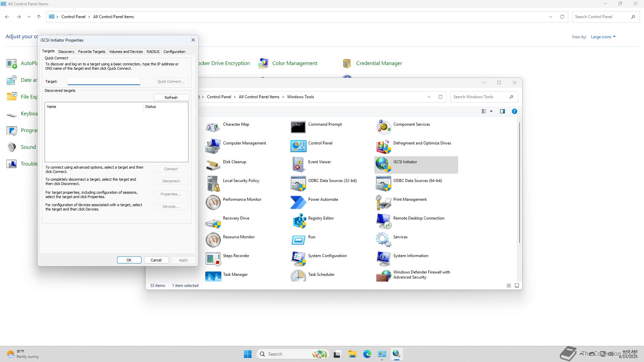Expand the Windows Tools address bar history dropdown
The image size is (644, 362).
[x=429, y=97]
